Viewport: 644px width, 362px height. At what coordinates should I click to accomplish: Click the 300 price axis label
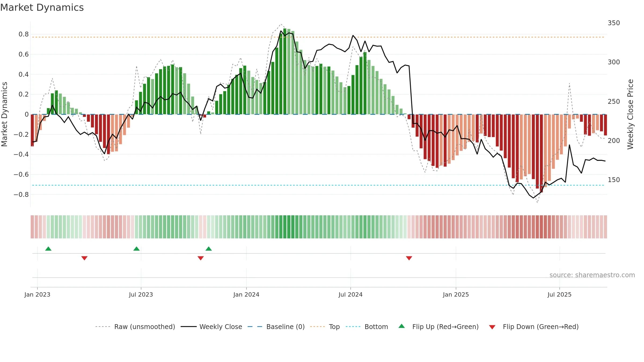click(x=614, y=62)
